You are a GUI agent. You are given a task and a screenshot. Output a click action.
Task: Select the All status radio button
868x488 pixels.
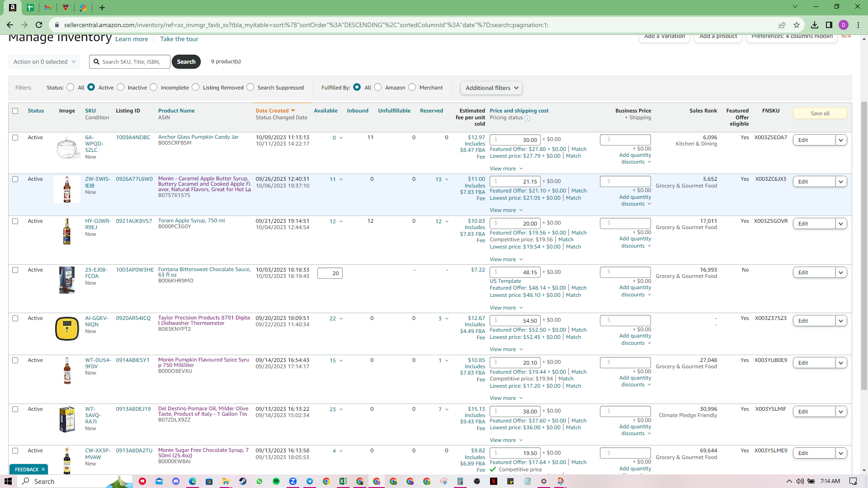[x=70, y=87]
